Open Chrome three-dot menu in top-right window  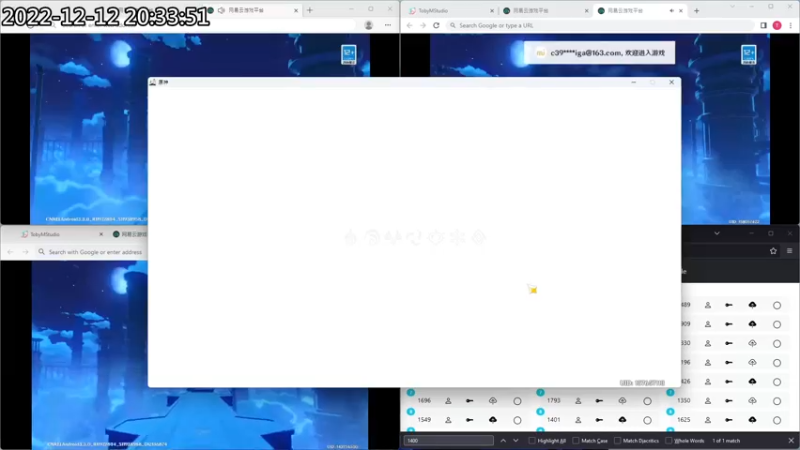[791, 25]
